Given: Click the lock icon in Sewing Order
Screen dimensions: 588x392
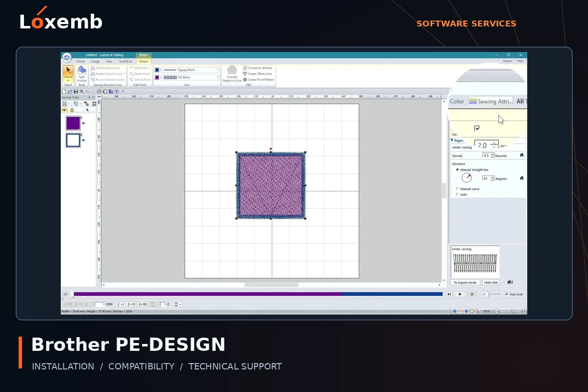Looking at the screenshot, I should click(x=72, y=110).
